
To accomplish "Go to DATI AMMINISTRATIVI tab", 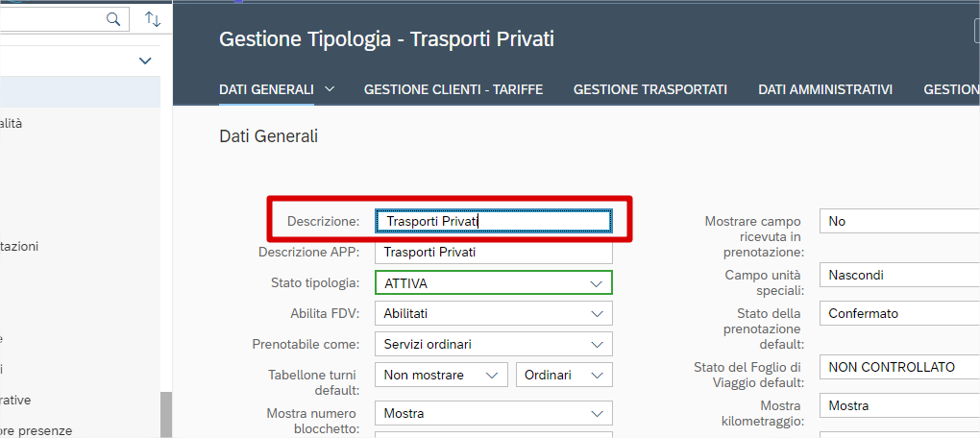I will pos(825,89).
